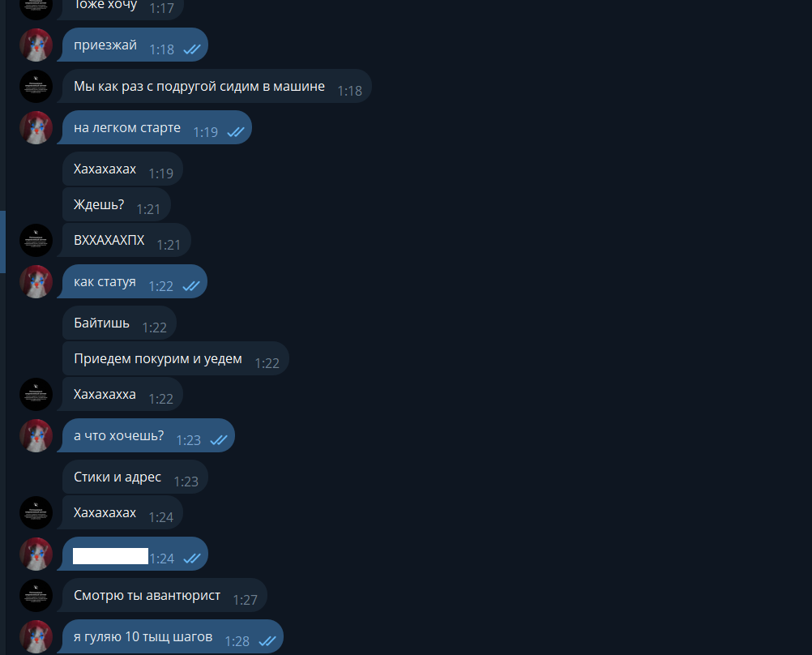This screenshot has height=655, width=812.
Task: Click the "Ждешь?" message bubble
Action: tap(117, 204)
